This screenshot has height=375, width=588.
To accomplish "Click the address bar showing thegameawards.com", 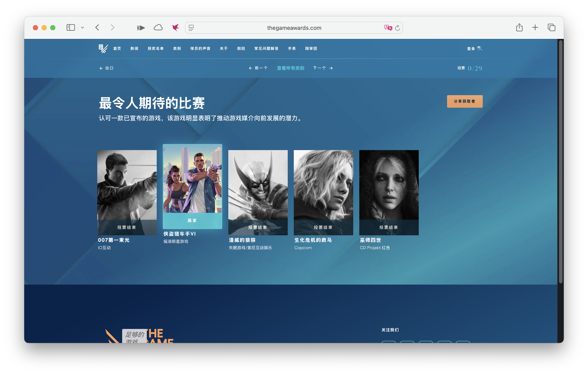I will 294,28.
